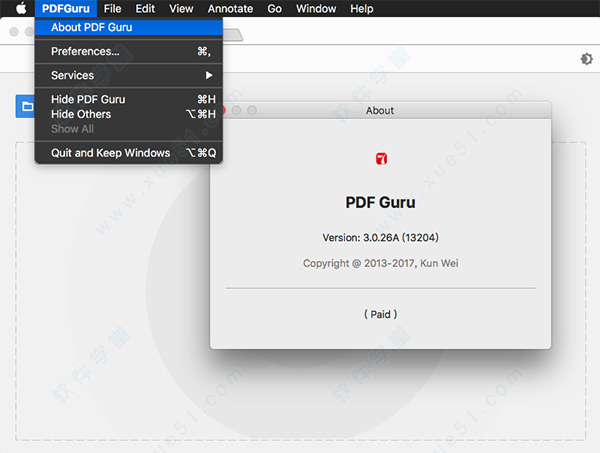
Task: Choose Quit and Keep Windows
Action: click(x=129, y=153)
